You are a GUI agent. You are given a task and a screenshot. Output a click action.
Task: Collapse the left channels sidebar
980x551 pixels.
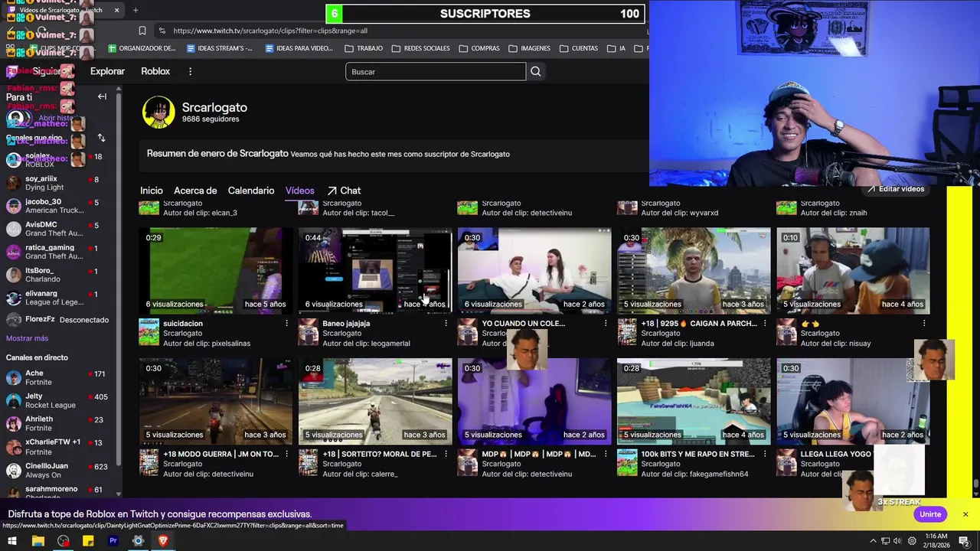(x=102, y=96)
